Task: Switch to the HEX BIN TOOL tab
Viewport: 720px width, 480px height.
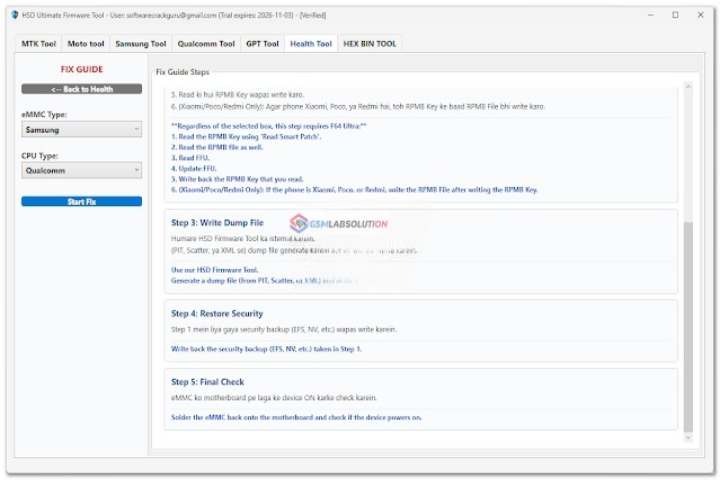Action: tap(369, 44)
